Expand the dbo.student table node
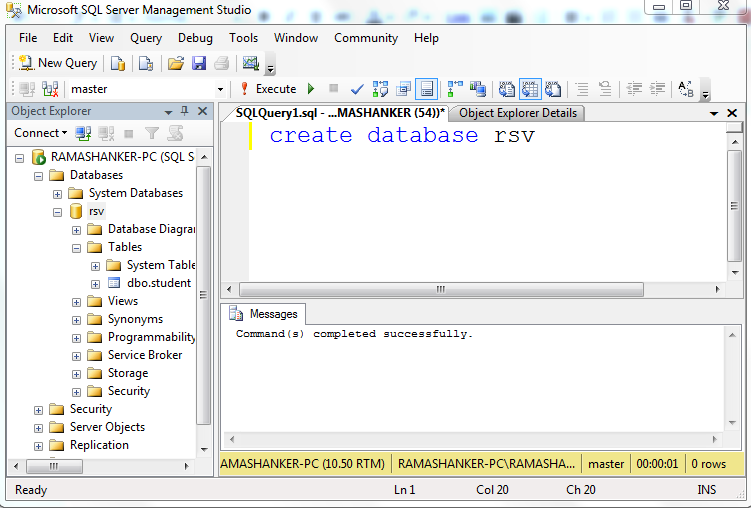Screen dimensions: 751x508 (95, 284)
